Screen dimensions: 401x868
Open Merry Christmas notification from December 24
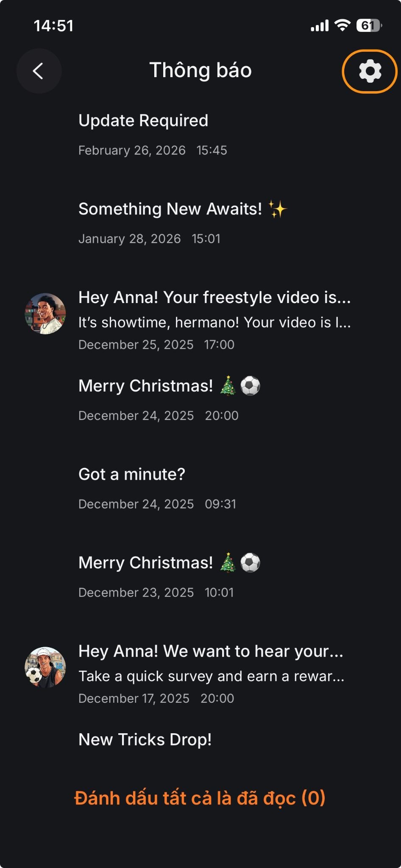pos(146,386)
